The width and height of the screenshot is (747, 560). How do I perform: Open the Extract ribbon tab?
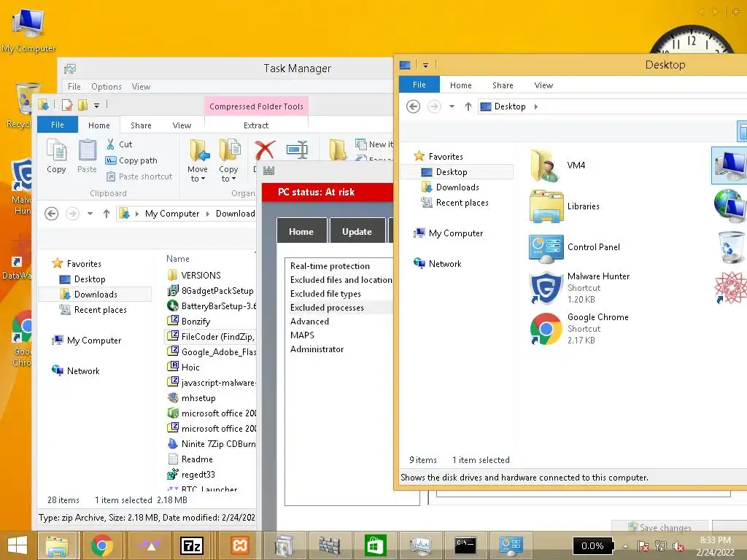coord(256,125)
